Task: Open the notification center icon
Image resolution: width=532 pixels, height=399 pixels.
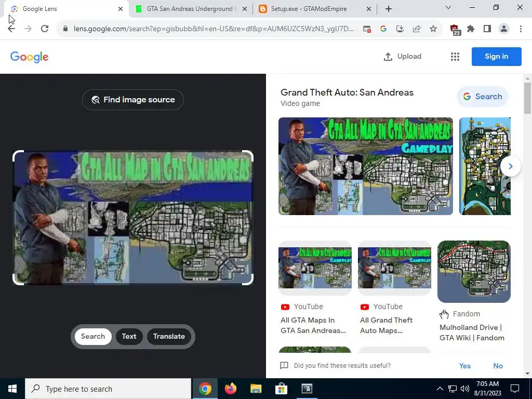Action: 515,389
